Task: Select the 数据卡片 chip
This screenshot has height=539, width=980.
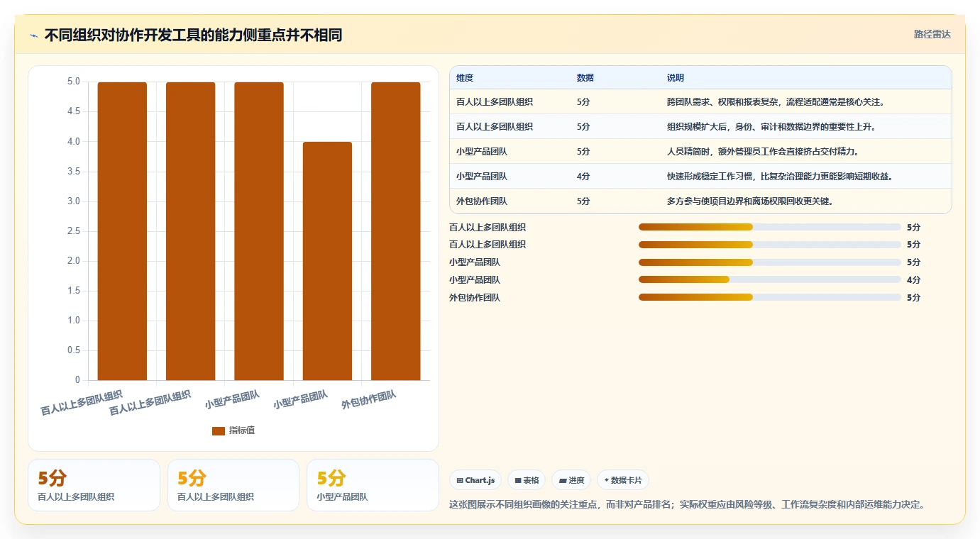Action: pos(623,480)
